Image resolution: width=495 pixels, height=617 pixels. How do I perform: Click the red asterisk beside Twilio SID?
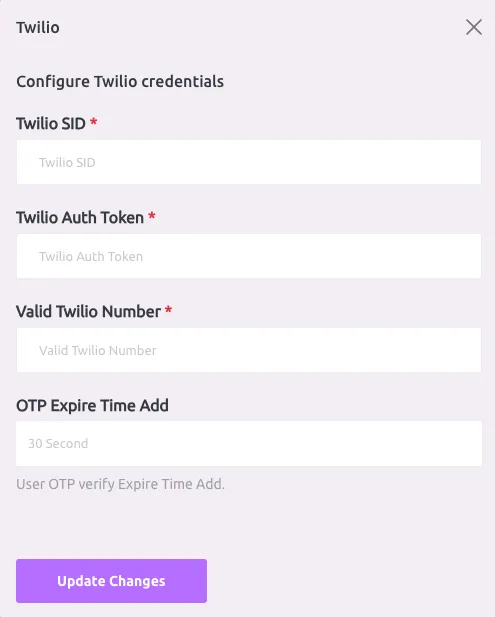[94, 122]
